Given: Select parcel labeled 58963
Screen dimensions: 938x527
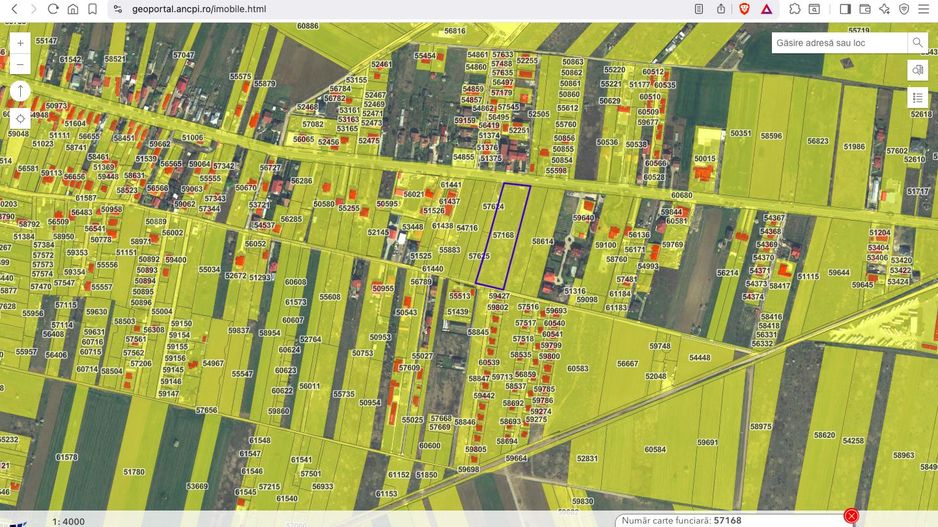Looking at the screenshot, I should click(903, 455).
